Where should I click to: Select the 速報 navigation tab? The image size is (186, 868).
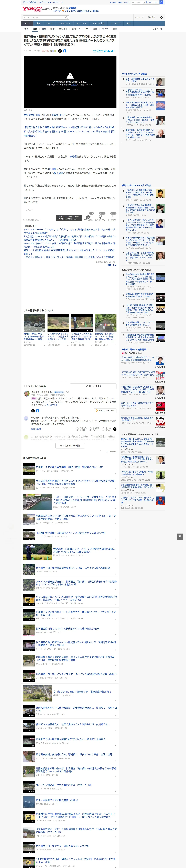[38, 23]
